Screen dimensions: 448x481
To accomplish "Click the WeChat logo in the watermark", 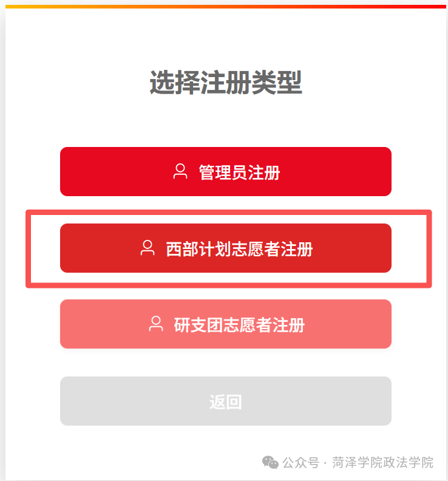I will 270,462.
